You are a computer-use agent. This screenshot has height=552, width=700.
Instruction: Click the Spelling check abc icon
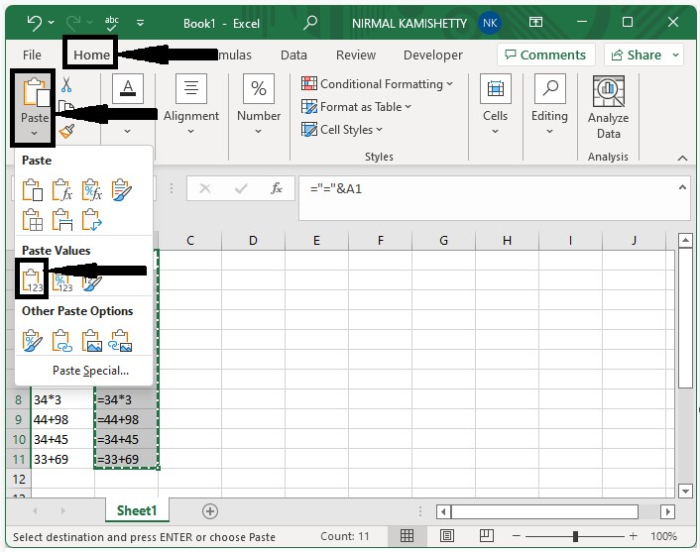point(112,23)
